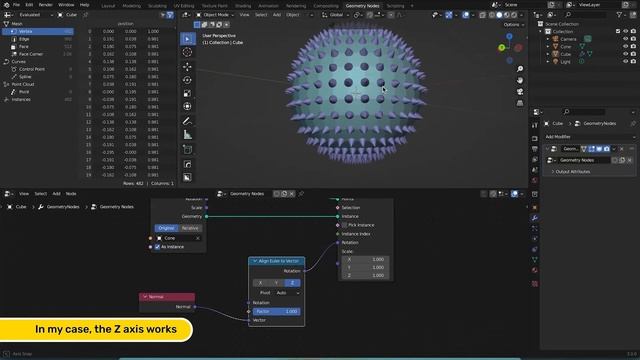Open the Object Data green triangle properties tab
The width and height of the screenshot is (640, 360).
click(535, 260)
